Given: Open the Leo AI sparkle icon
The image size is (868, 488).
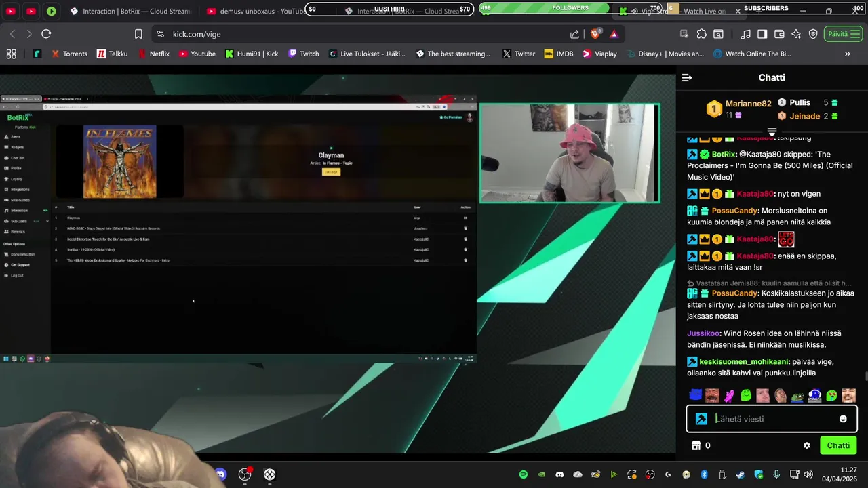Looking at the screenshot, I should [796, 34].
